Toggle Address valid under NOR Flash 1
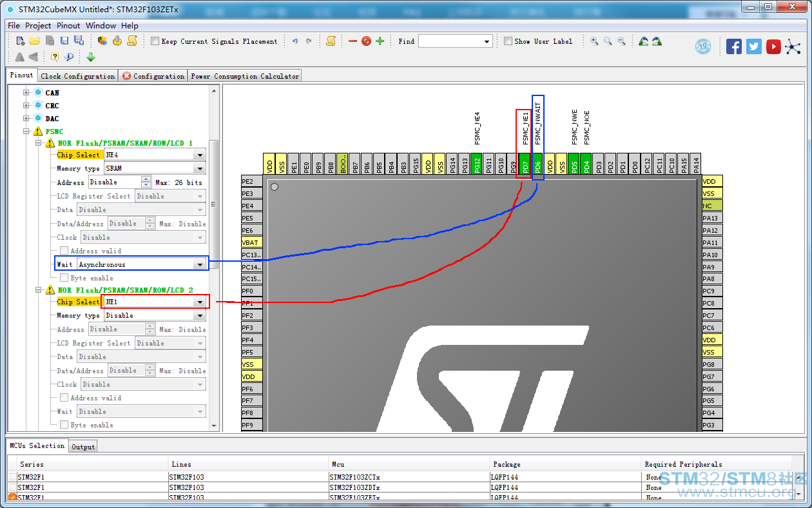The width and height of the screenshot is (812, 508). point(64,251)
